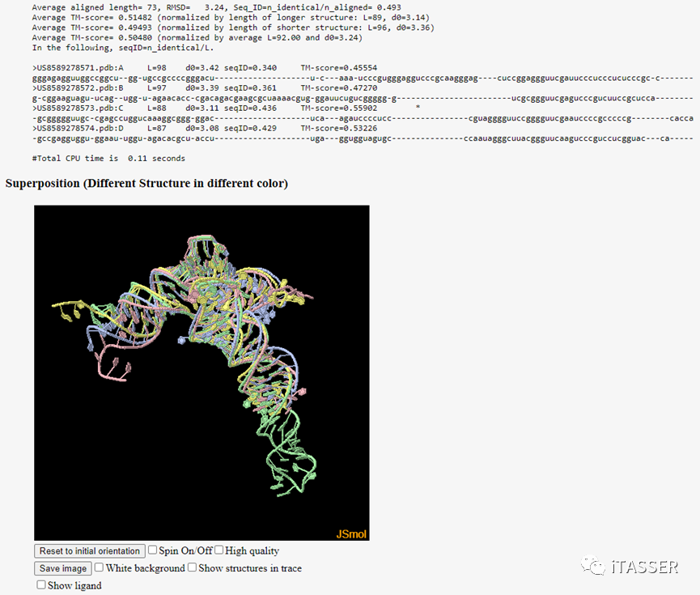Click Reset to initial orientation button
This screenshot has width=700, height=595.
point(90,550)
